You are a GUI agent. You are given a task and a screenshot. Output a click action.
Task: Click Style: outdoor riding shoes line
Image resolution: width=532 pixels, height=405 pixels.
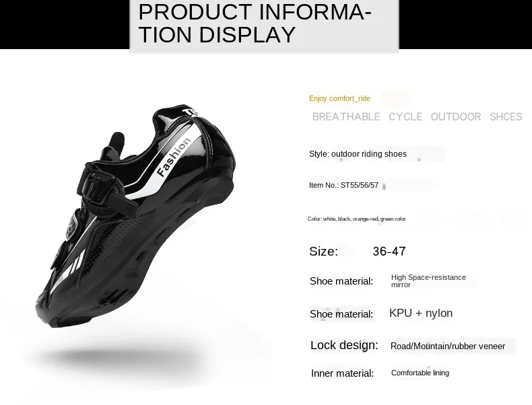tap(358, 154)
